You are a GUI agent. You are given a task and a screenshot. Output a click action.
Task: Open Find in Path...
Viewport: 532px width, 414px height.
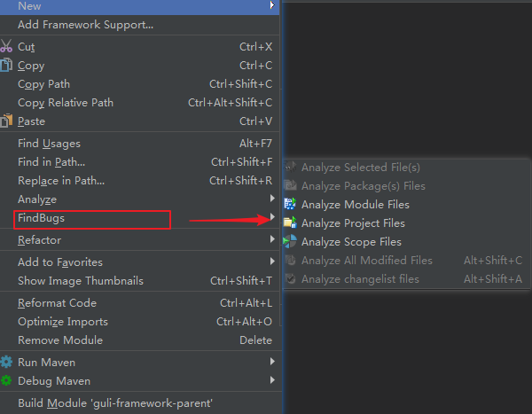click(x=140, y=162)
